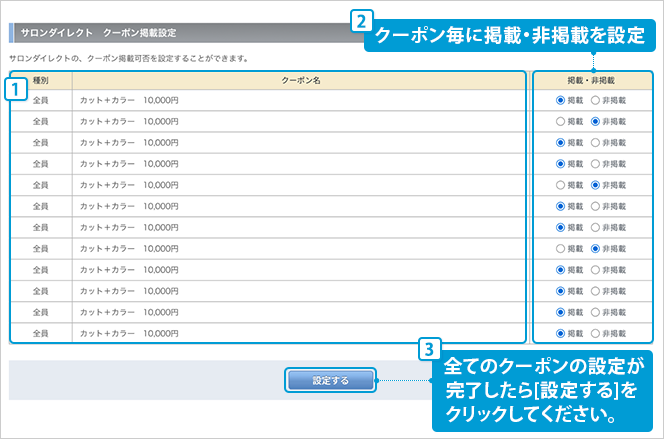664x439 pixels.
Task: Click the クーポン名 column header
Action: [x=298, y=79]
